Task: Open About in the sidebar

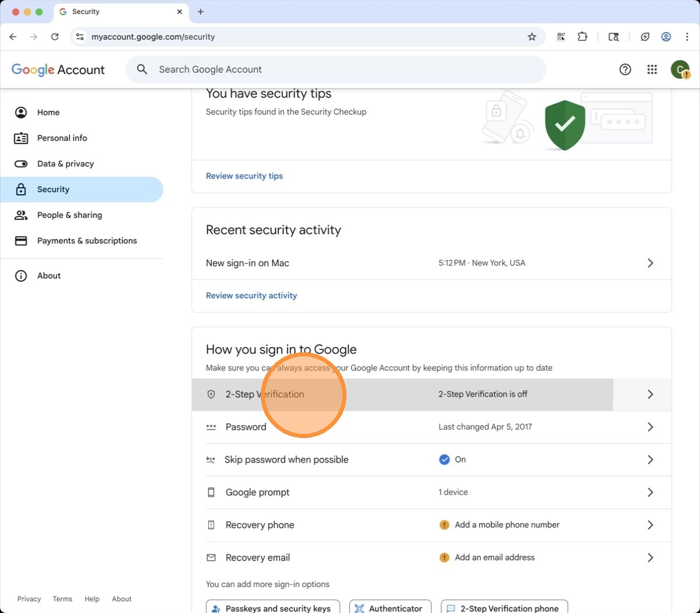Action: tap(82, 276)
